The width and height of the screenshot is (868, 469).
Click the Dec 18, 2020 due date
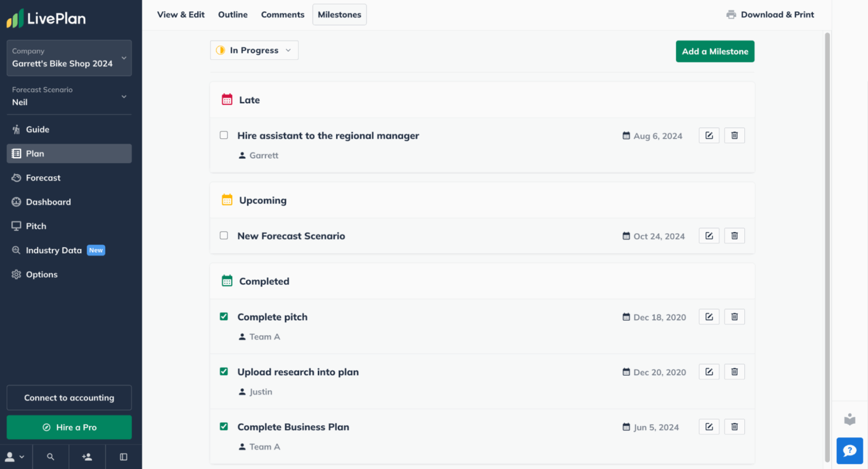[660, 317]
